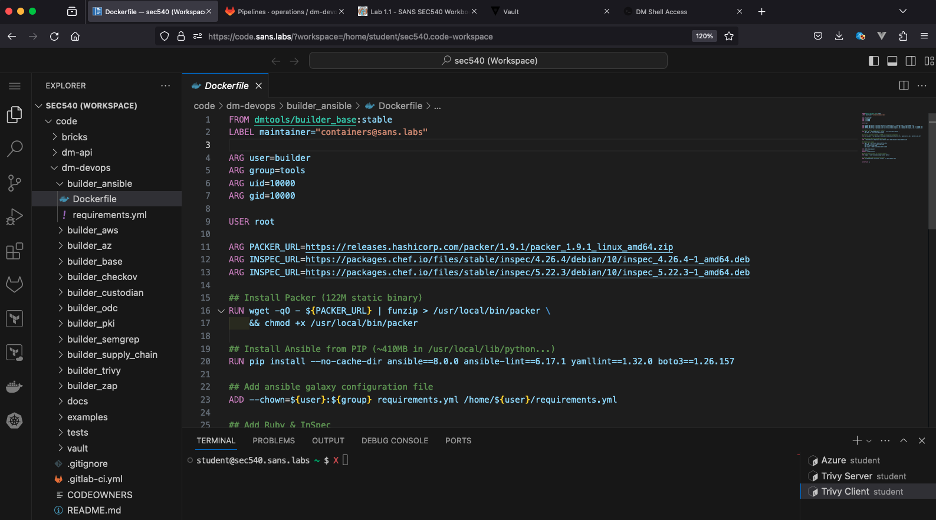This screenshot has width=936, height=520.
Task: Open the Kubernetes view in activity bar
Action: pos(15,421)
